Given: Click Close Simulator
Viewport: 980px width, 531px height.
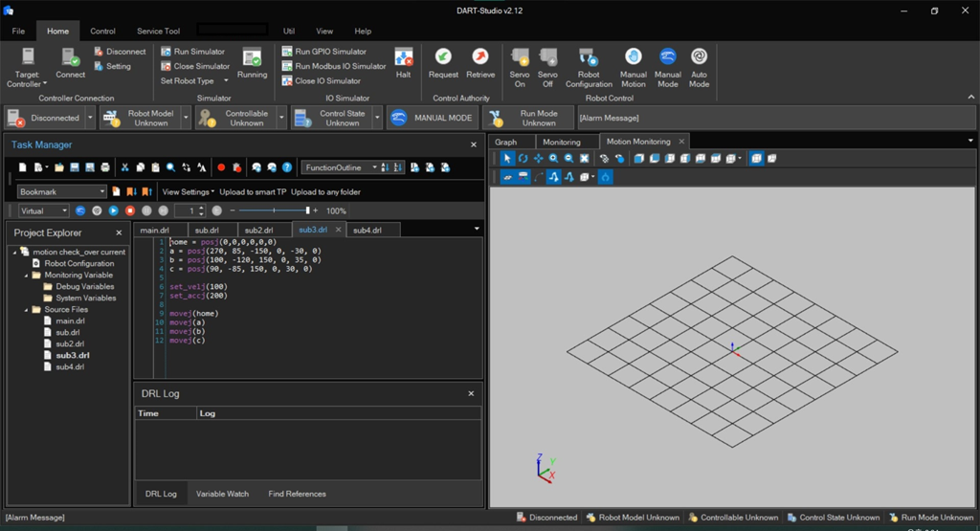Looking at the screenshot, I should point(195,66).
